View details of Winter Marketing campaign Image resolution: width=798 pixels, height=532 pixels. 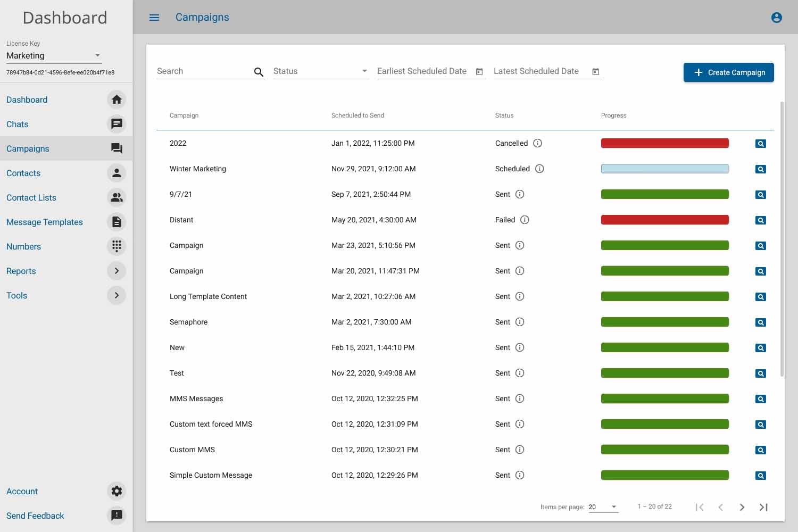pos(760,169)
